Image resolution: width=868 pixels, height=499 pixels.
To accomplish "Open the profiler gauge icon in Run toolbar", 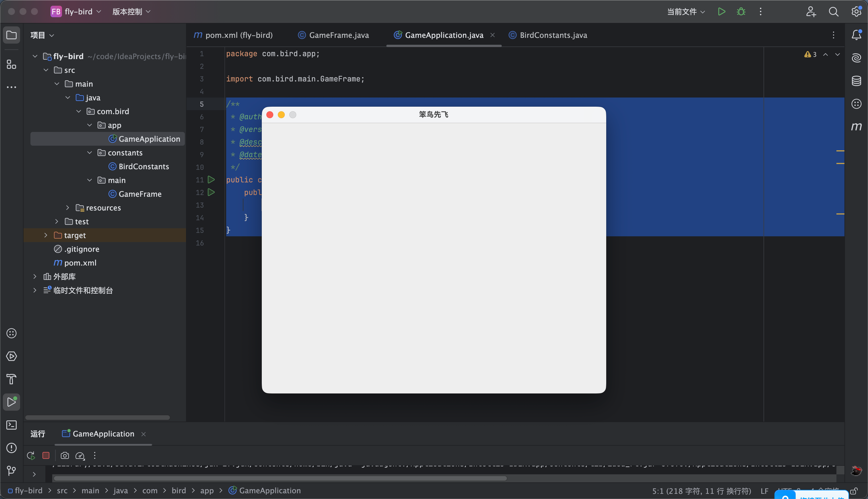I will pos(80,455).
